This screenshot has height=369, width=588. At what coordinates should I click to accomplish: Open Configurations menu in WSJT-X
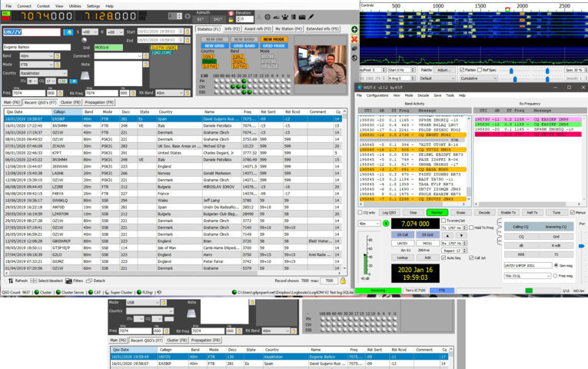377,95
